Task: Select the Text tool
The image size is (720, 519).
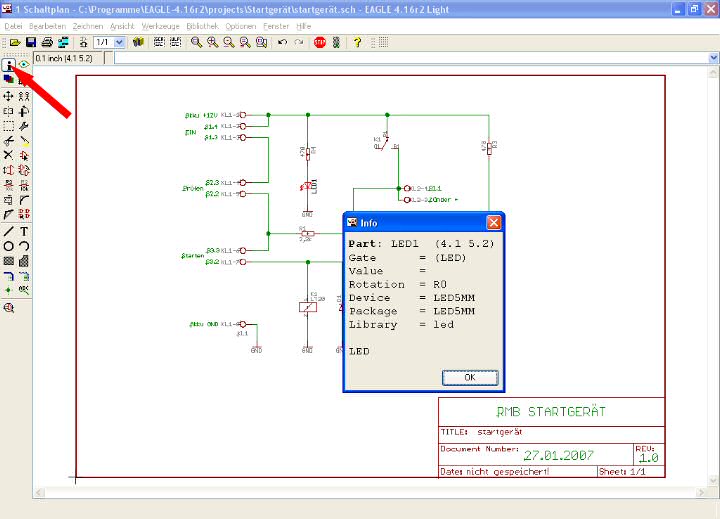Action: 23,231
